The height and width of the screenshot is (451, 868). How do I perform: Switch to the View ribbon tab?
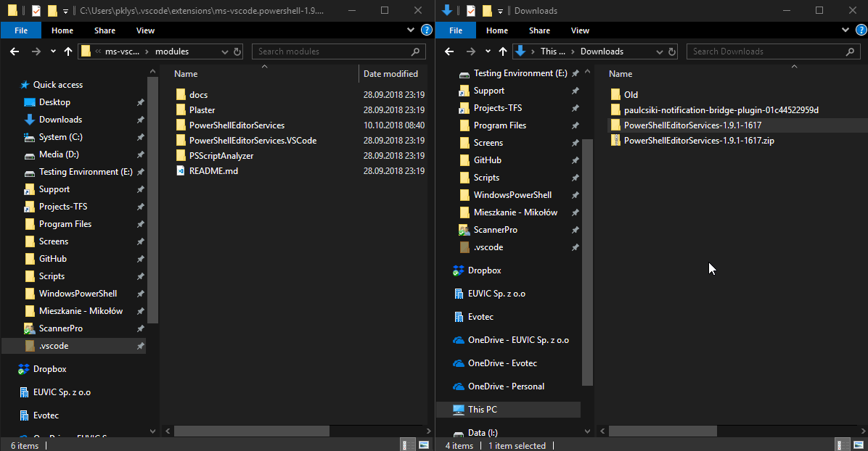(x=145, y=30)
